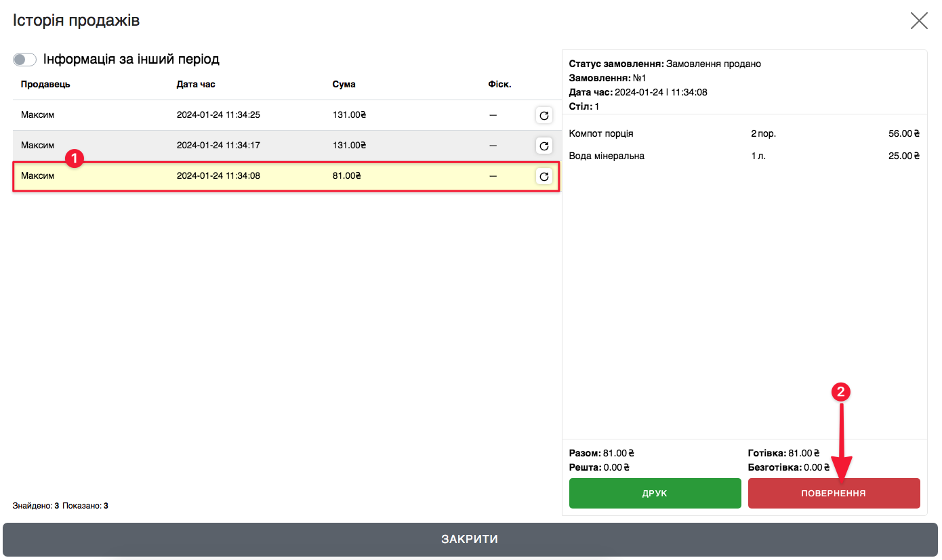The width and height of the screenshot is (942, 560).
Task: Click the ЗАКРИТИ button at bottom
Action: 470,540
